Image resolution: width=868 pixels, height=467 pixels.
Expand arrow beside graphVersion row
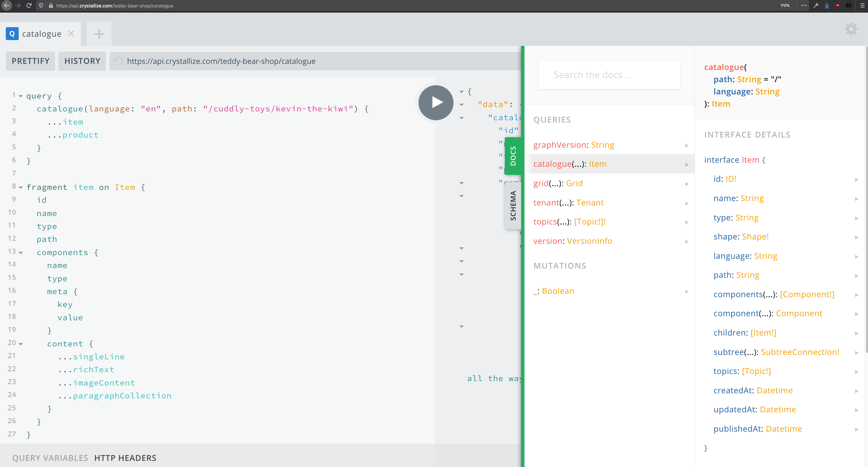point(687,146)
